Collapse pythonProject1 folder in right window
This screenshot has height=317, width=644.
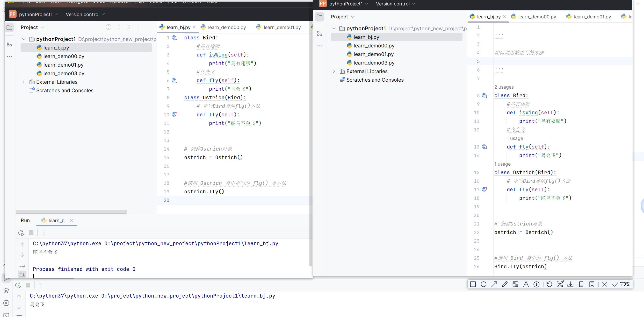click(x=334, y=29)
